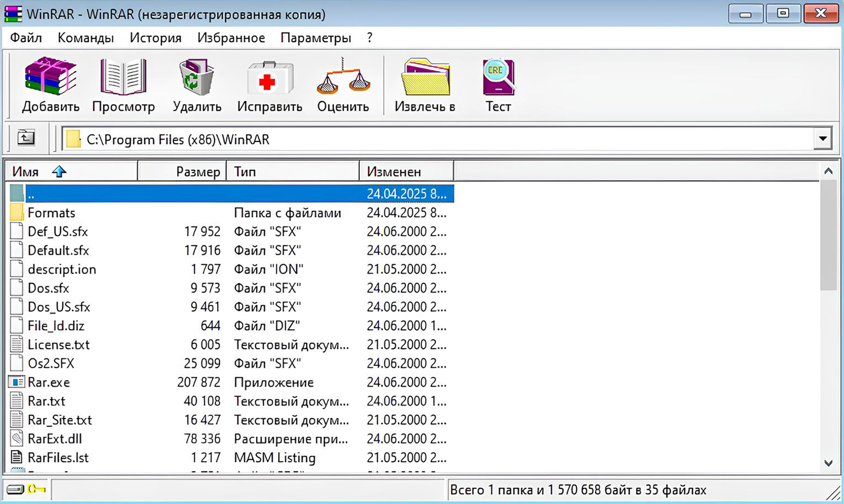Image resolution: width=844 pixels, height=504 pixels.
Task: Click size value 25 099
Action: (x=202, y=364)
